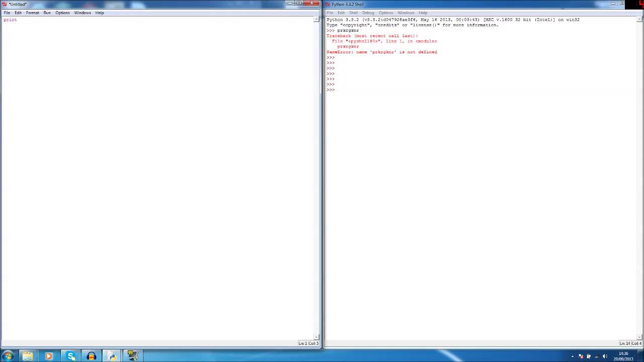Screen dimensions: 644x362
Task: Open the monitor app icon with the yellow badge on the taskbar
Action: click(x=132, y=356)
